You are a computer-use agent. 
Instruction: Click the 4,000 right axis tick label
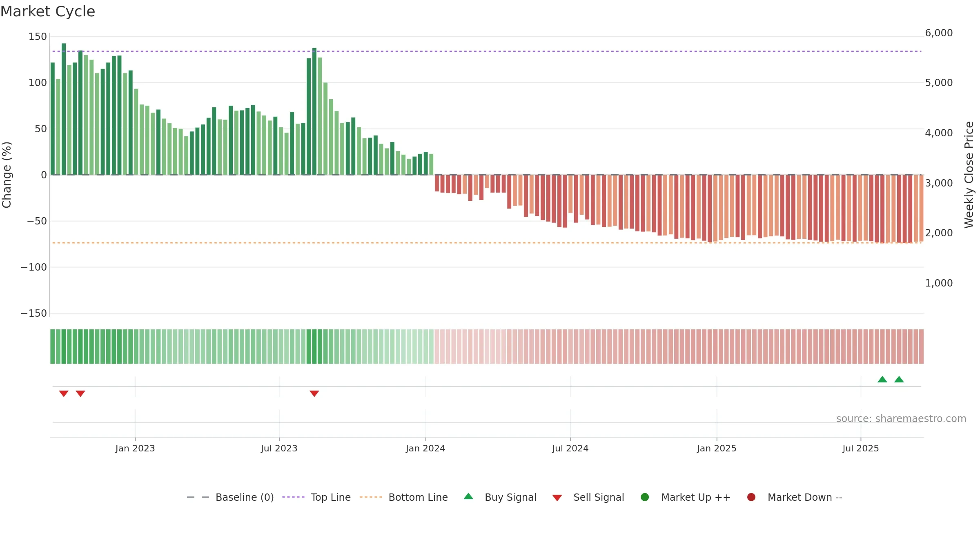939,133
